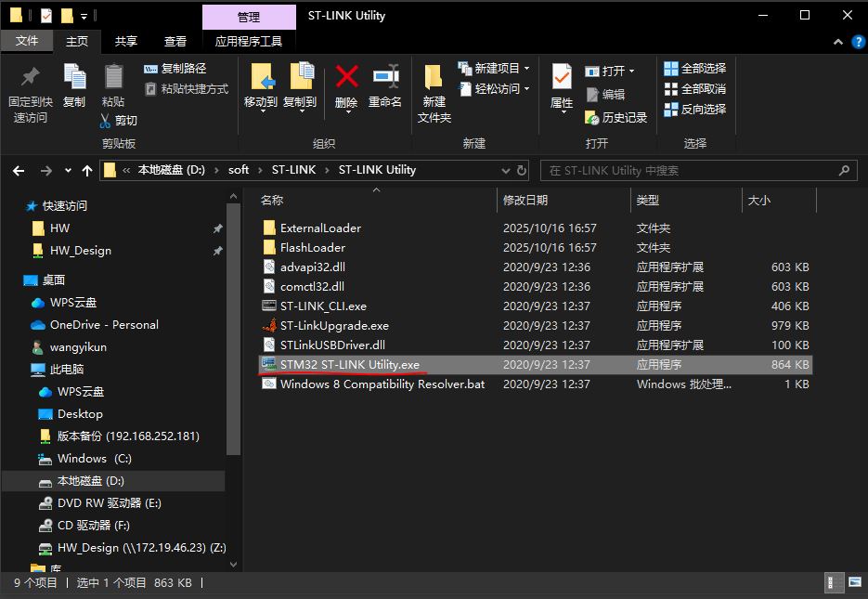This screenshot has width=868, height=599.
Task: Click the Copy icon in clipboard group
Action: point(74,77)
